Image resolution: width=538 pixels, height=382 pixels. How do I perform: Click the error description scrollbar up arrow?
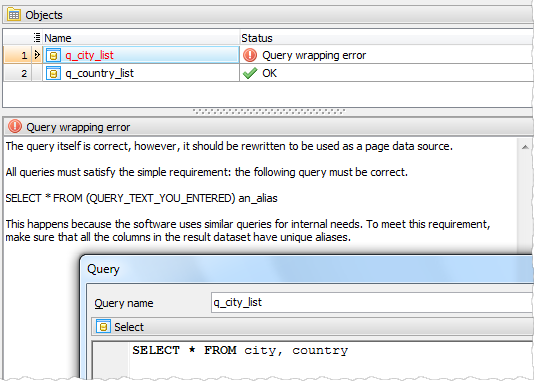(x=525, y=147)
